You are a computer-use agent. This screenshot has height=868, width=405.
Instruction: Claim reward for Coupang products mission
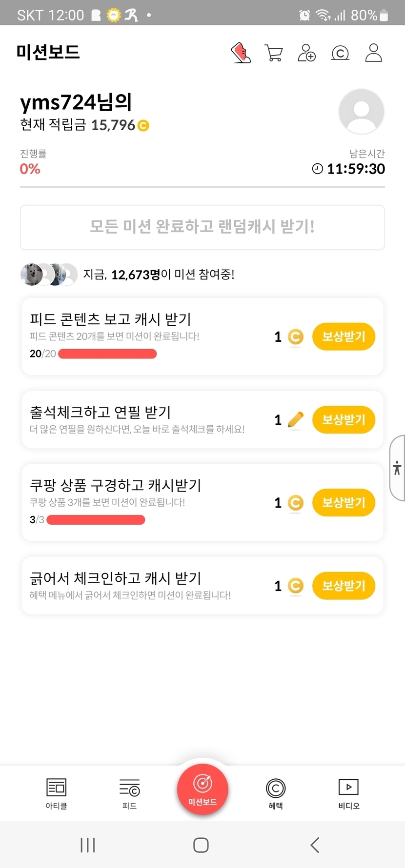click(344, 502)
